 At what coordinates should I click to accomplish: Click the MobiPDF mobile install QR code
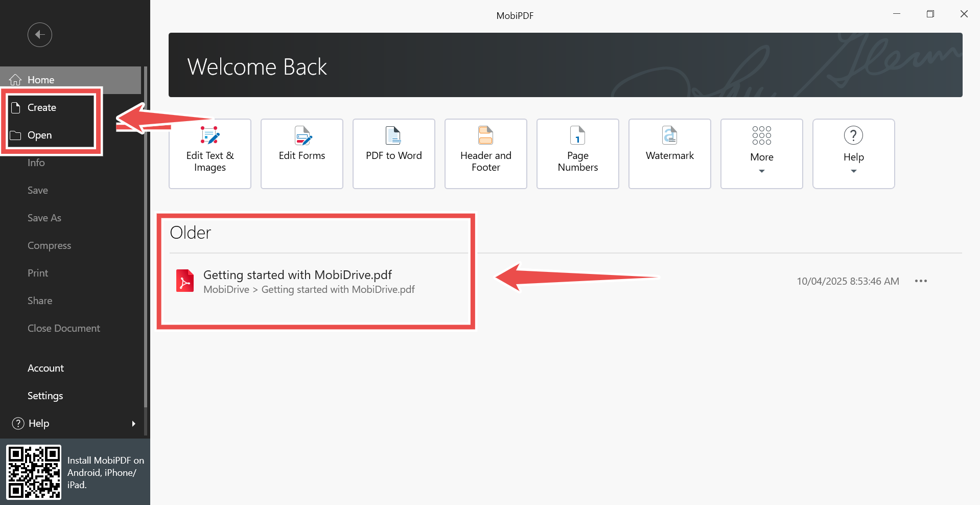coord(34,472)
